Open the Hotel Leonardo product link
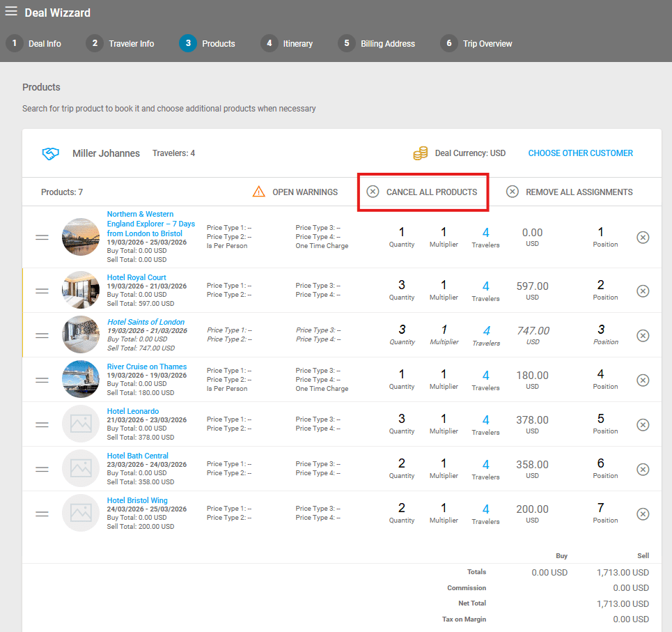The height and width of the screenshot is (632, 672). pos(133,411)
